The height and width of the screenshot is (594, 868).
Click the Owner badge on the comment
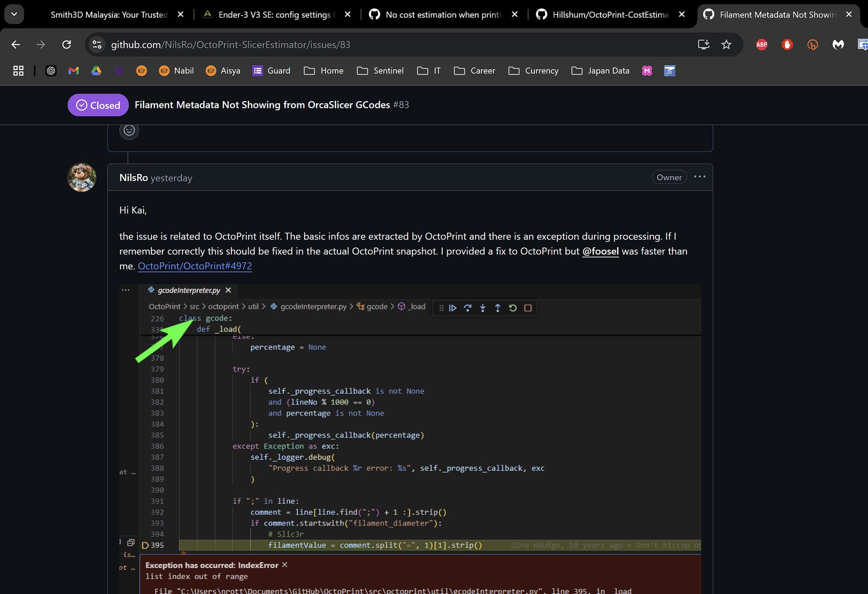[669, 178]
